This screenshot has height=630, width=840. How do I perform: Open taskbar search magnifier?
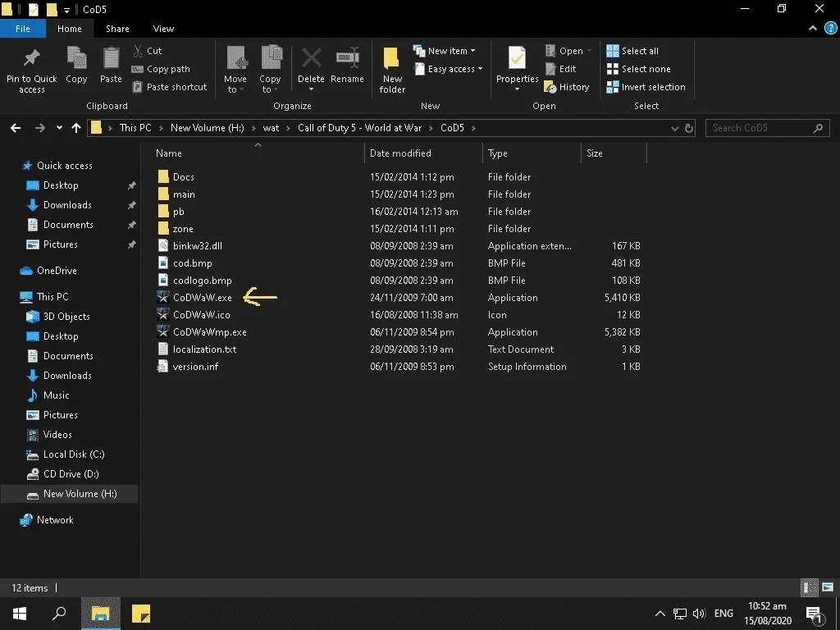click(59, 614)
